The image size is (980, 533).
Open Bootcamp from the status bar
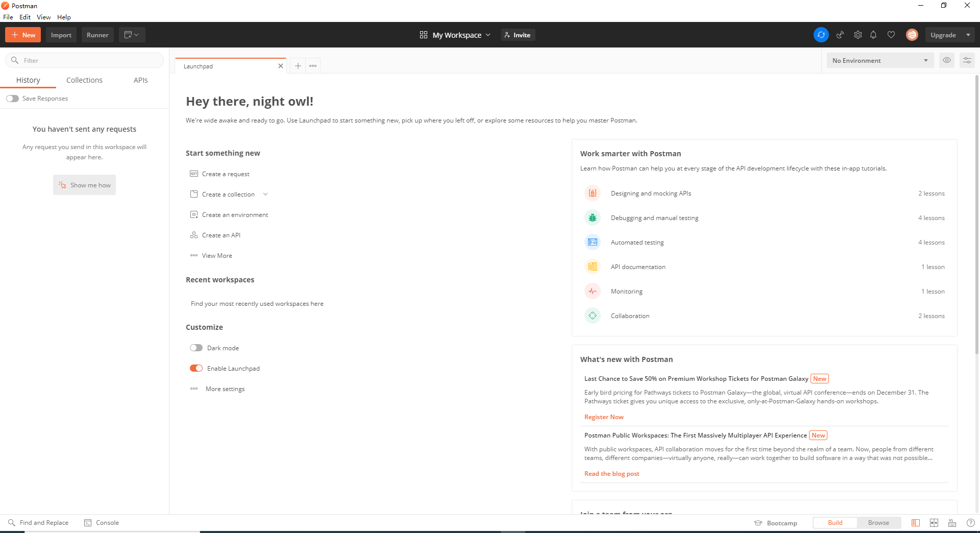[776, 523]
